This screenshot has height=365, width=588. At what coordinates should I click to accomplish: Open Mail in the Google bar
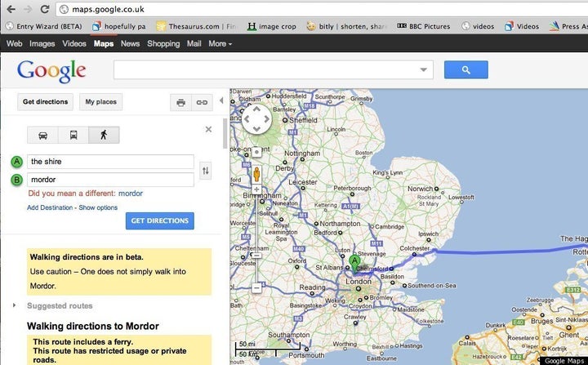194,43
